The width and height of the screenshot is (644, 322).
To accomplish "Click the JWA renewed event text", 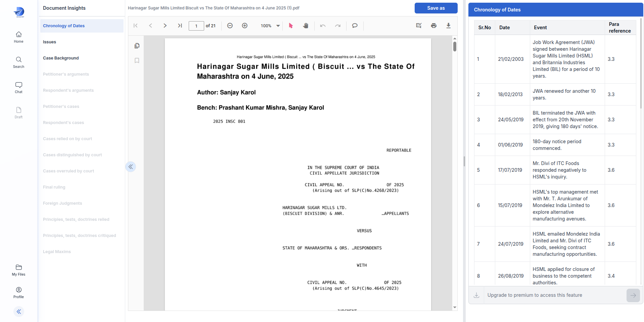I will [564, 94].
